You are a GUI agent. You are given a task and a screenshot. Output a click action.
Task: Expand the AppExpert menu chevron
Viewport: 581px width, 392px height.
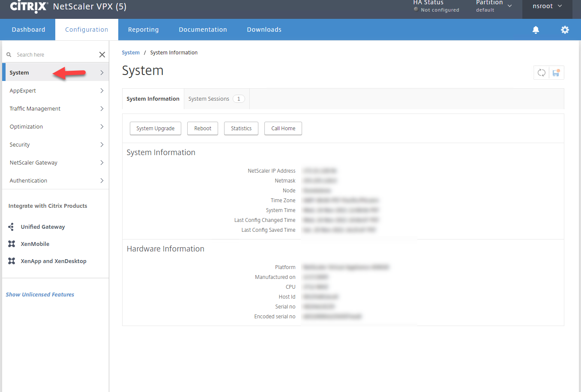pos(102,91)
